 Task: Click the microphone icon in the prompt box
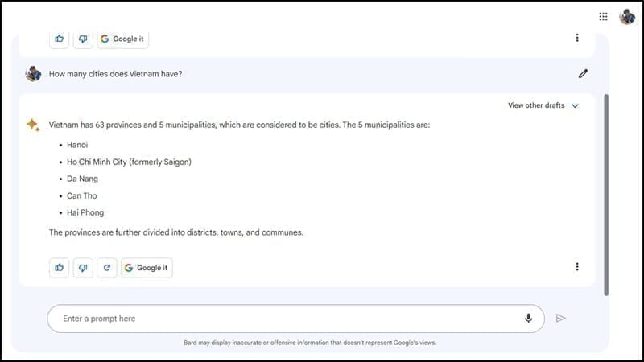point(528,318)
